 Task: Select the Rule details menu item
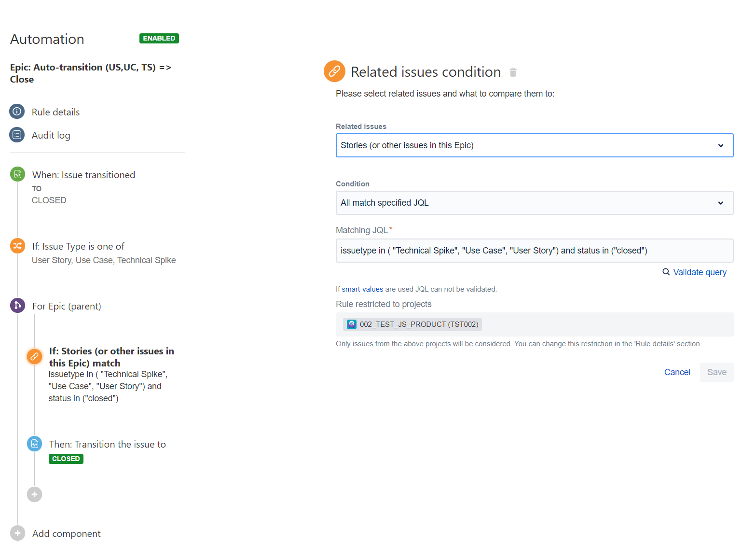(x=56, y=112)
